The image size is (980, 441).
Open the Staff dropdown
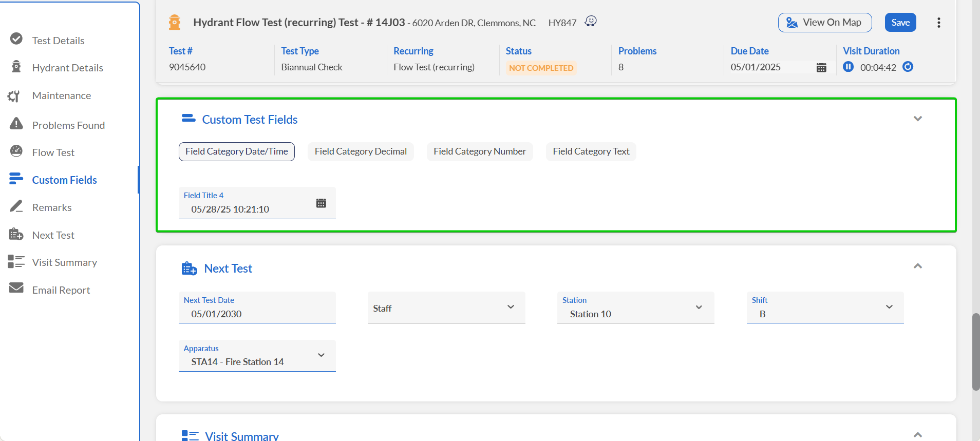pyautogui.click(x=446, y=308)
